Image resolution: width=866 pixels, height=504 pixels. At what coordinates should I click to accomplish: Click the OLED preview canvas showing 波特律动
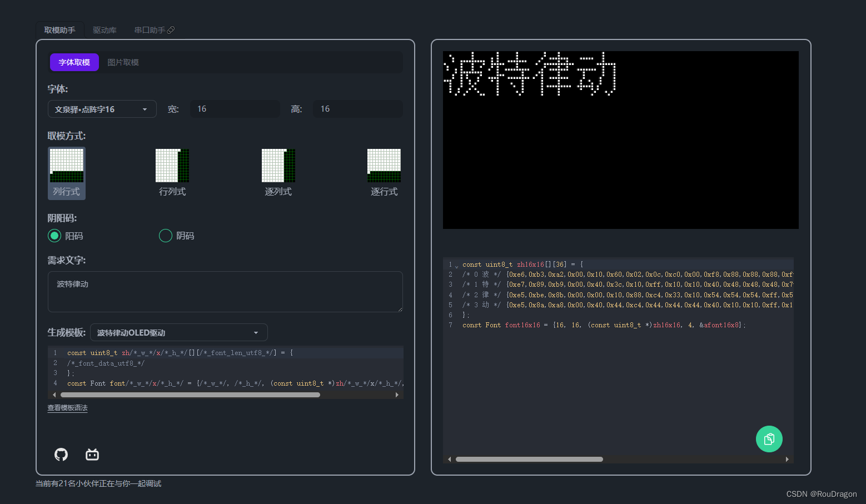pos(621,140)
